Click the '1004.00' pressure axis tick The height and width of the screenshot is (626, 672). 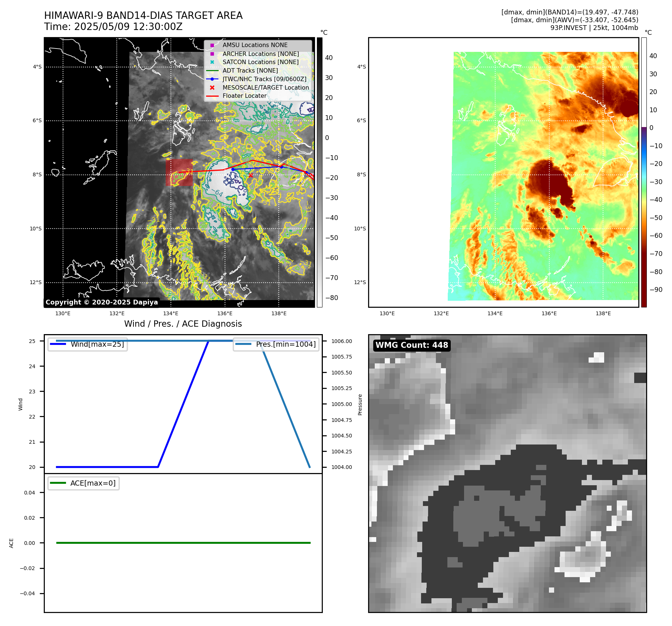tap(342, 467)
